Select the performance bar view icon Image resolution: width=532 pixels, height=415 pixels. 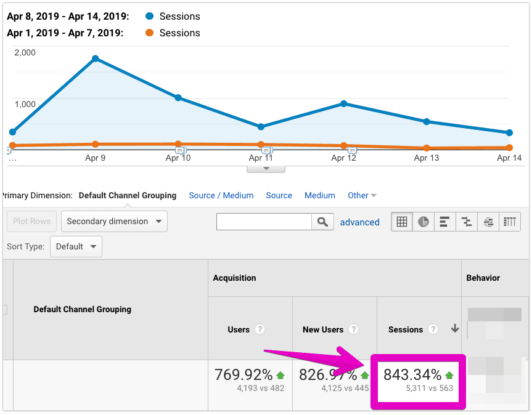coord(444,222)
